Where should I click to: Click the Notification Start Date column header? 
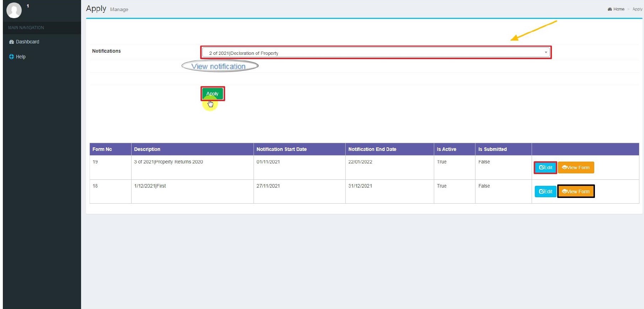(281, 149)
